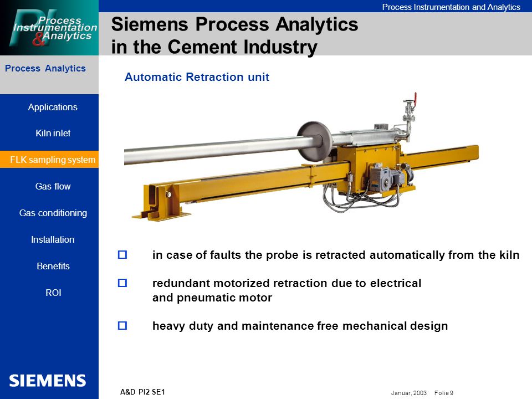Click the square bullet beside 'heavy duty and maintenance'
The image size is (532, 399).
122,325
